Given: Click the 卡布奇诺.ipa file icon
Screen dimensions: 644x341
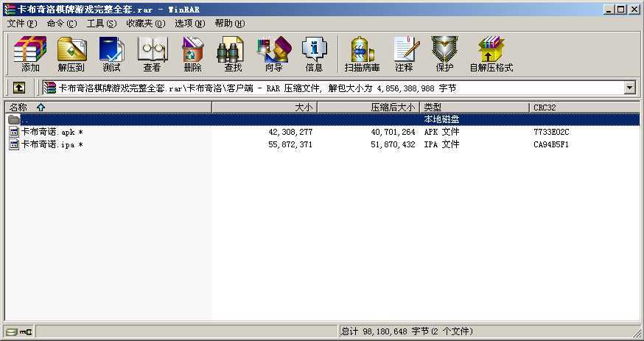Looking at the screenshot, I should 14,144.
